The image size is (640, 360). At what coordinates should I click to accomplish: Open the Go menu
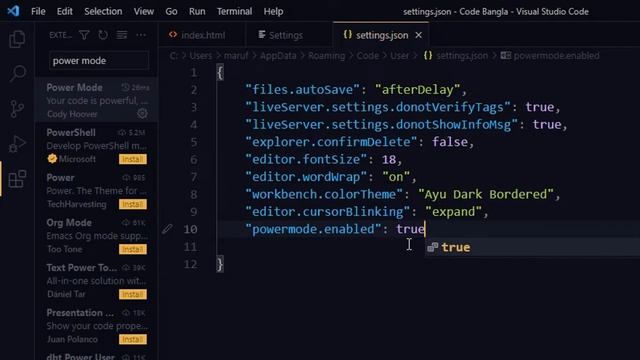tap(171, 11)
